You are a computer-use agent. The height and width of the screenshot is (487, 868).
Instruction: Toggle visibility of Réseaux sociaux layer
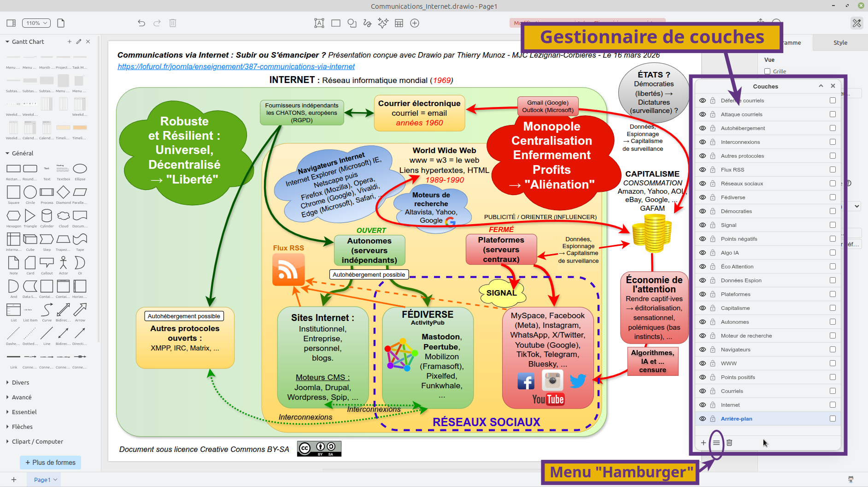pos(703,184)
